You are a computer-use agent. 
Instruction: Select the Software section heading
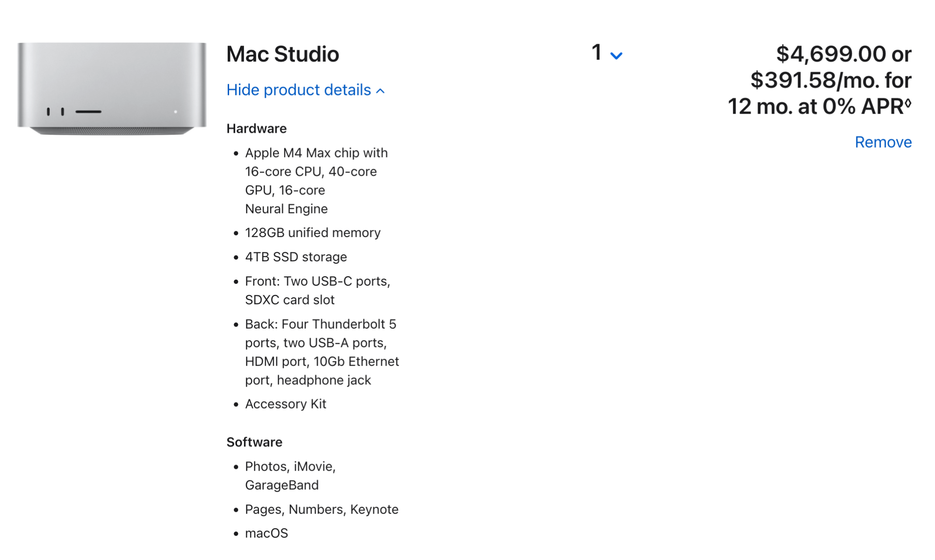254,442
